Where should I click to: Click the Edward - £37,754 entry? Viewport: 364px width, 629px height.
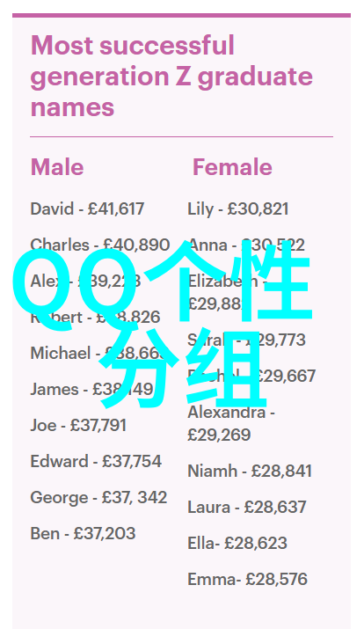[96, 461]
